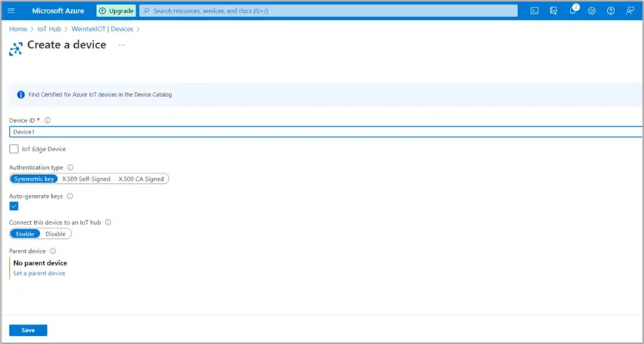Open the notifications bell
Image resolution: width=644 pixels, height=344 pixels.
point(573,10)
